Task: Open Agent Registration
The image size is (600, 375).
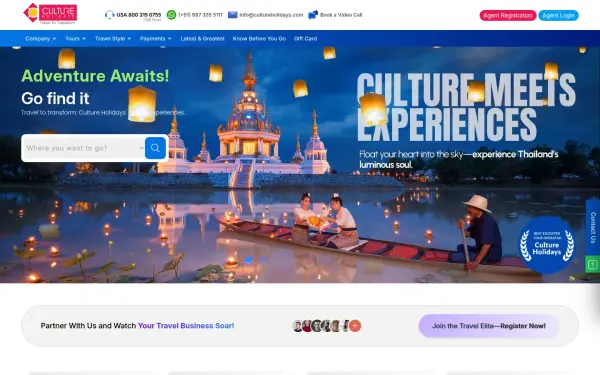Action: click(508, 15)
